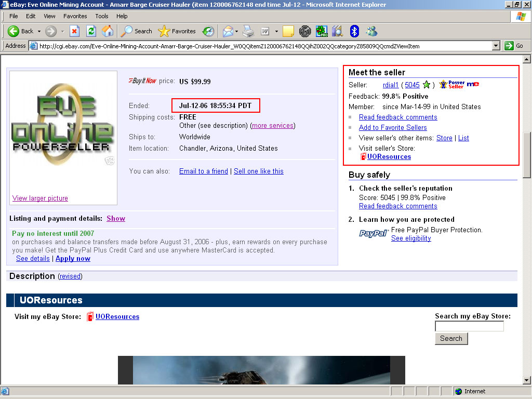Go to the Home page icon
Screen dimensions: 532x399
pos(108,31)
